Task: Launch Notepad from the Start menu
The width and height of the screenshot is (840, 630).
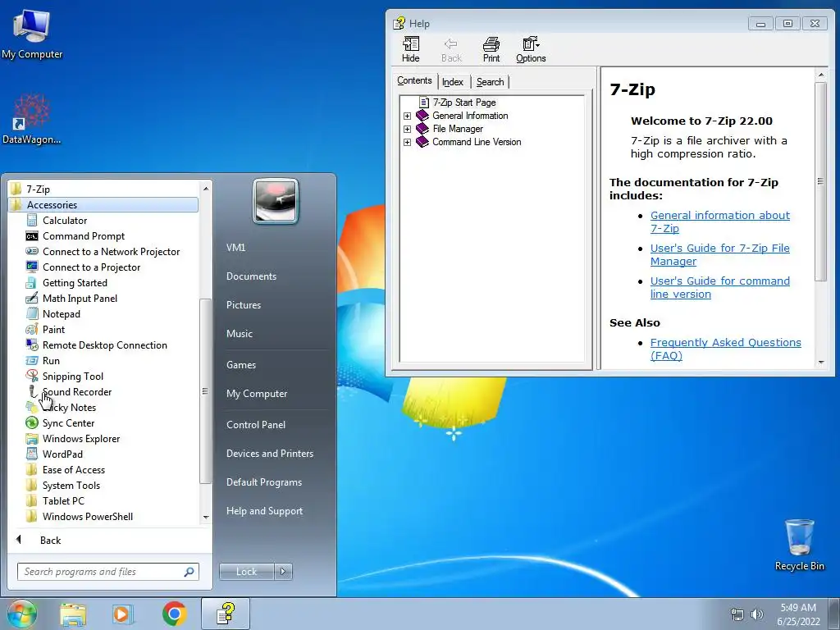Action: point(61,313)
